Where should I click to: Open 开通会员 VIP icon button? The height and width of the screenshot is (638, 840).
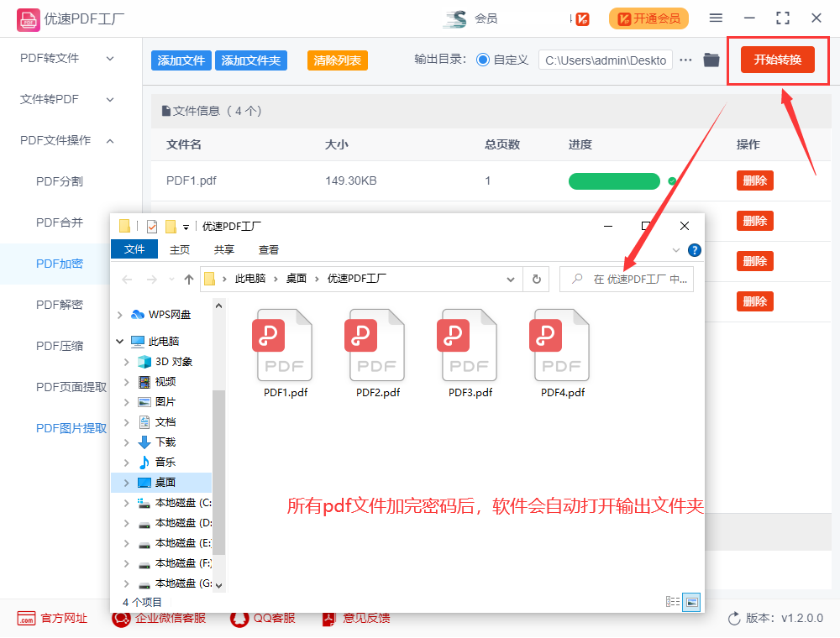648,18
